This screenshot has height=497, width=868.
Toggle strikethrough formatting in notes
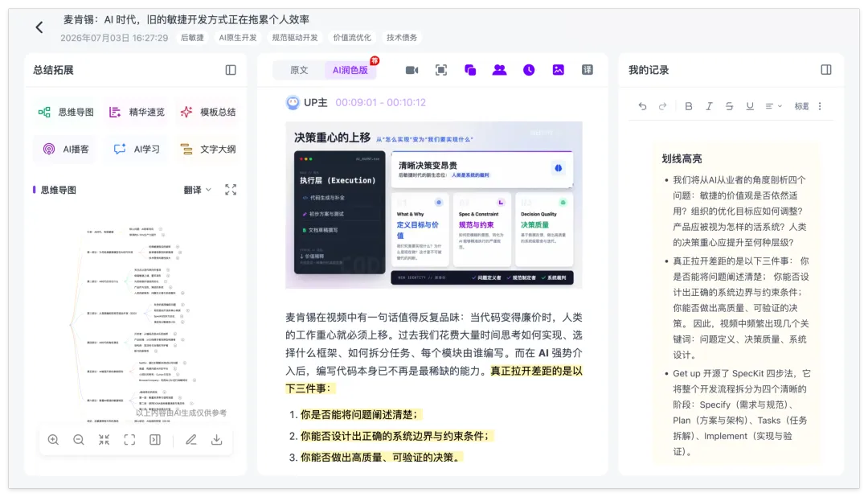[x=729, y=106]
